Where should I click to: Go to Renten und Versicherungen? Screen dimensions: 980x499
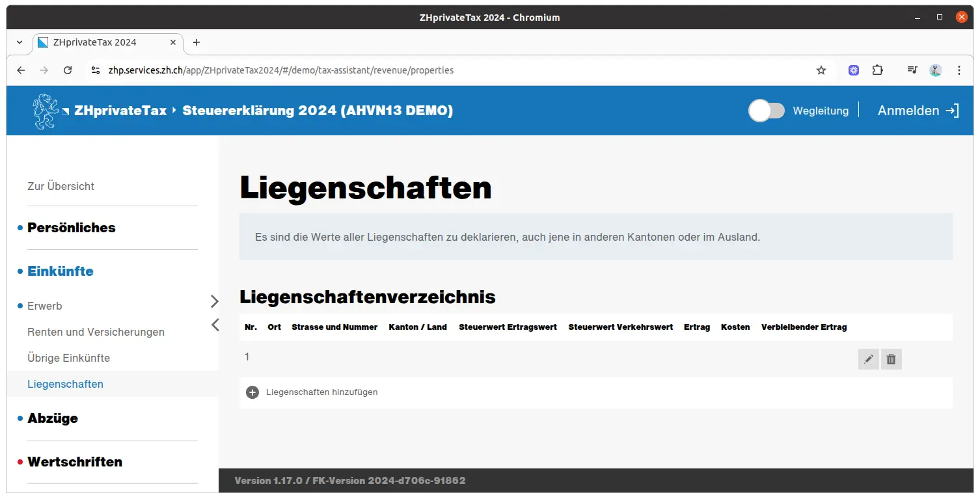coord(96,332)
